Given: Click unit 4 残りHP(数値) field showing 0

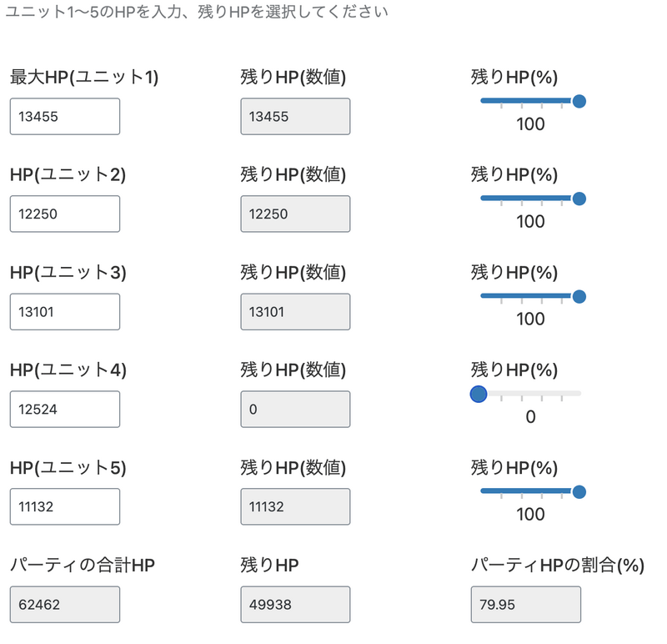Looking at the screenshot, I should click(x=295, y=410).
